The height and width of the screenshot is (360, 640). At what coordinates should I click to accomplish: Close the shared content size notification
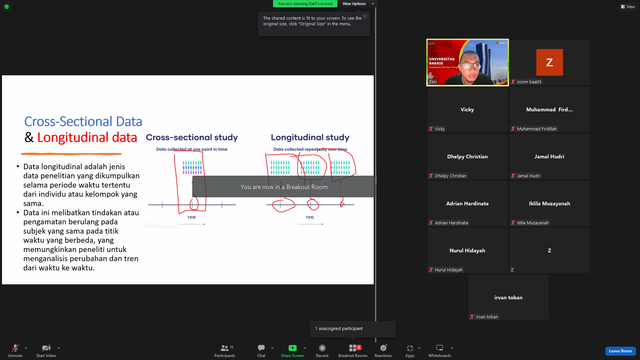pos(365,16)
